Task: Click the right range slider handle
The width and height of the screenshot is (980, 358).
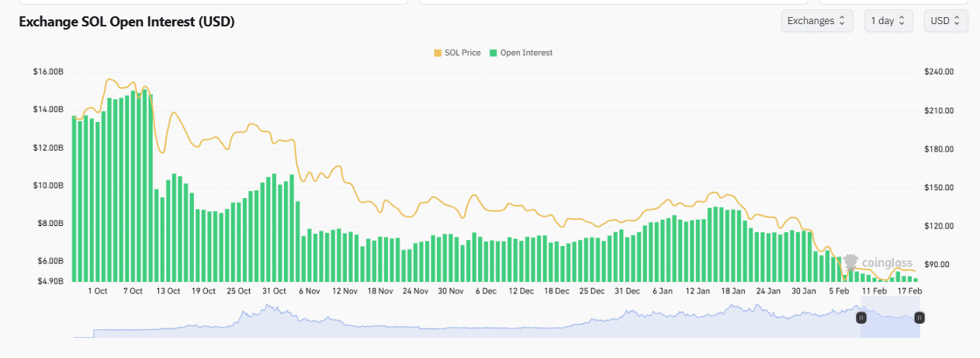Action: 919,317
